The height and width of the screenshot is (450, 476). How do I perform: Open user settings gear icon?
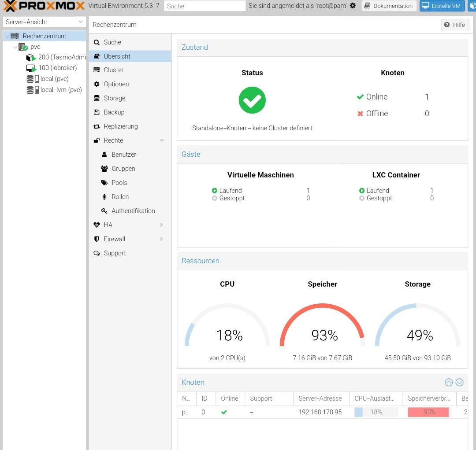353,5
